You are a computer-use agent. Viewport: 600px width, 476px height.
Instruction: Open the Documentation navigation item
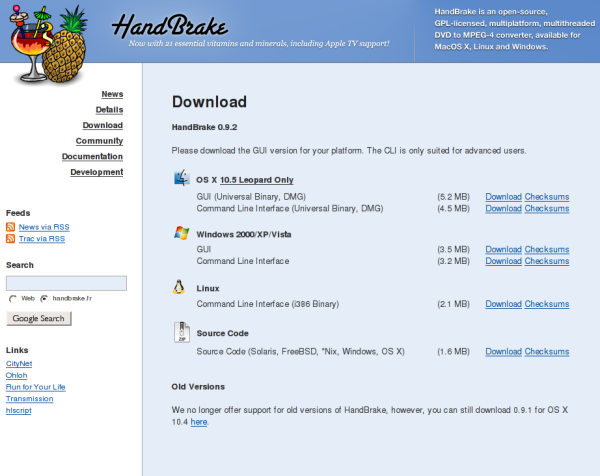(92, 156)
